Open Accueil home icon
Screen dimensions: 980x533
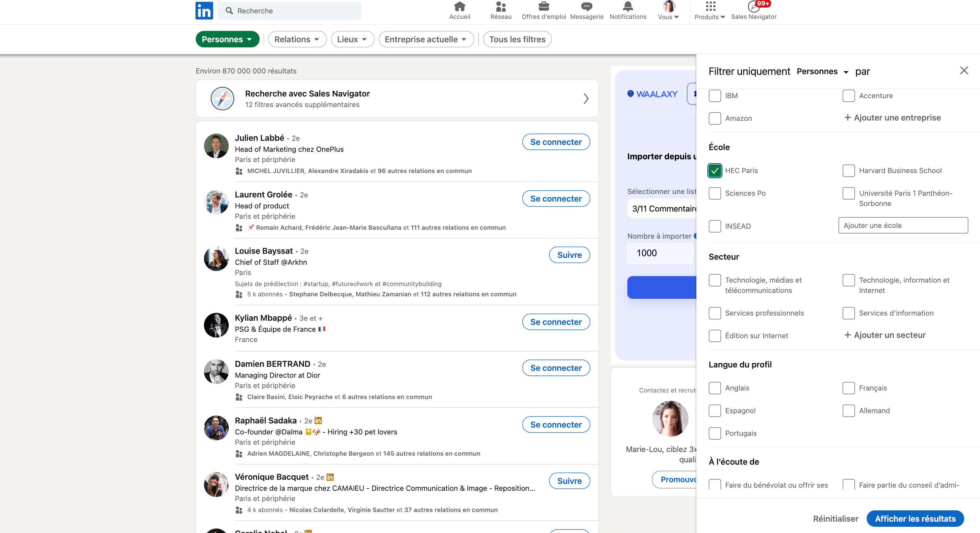[x=459, y=7]
